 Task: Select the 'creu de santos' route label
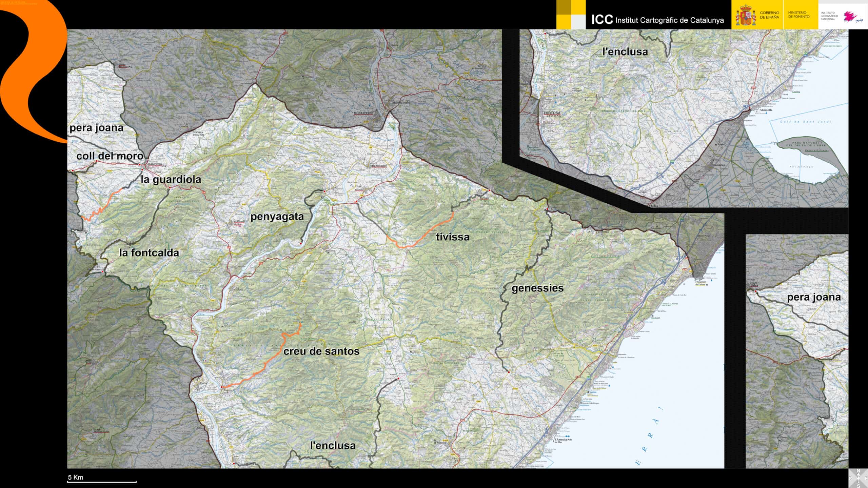(x=321, y=351)
